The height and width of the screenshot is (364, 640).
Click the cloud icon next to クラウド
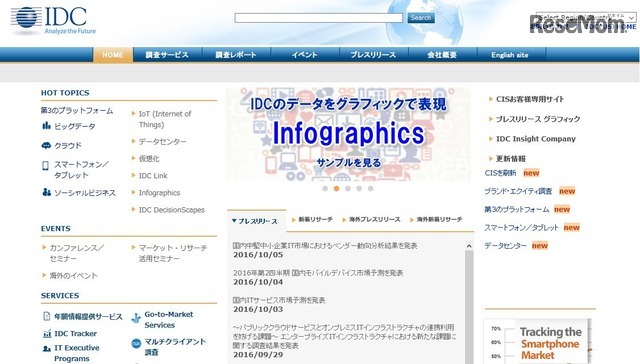[x=47, y=145]
